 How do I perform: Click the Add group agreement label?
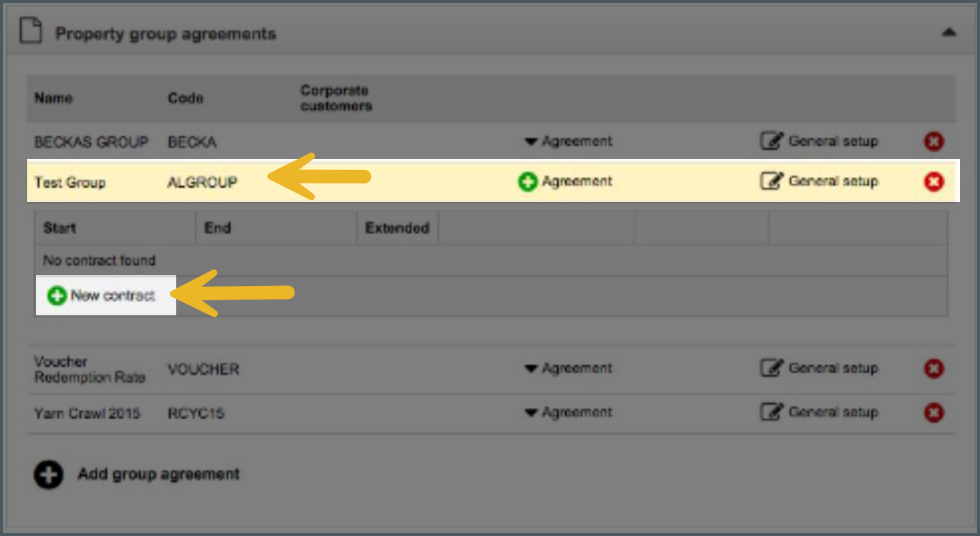pos(158,474)
